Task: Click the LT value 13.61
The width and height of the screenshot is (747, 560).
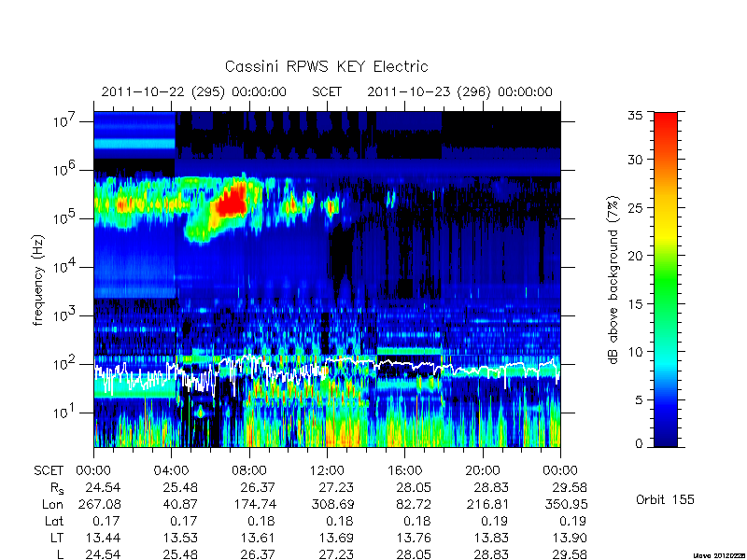Action: coord(258,538)
